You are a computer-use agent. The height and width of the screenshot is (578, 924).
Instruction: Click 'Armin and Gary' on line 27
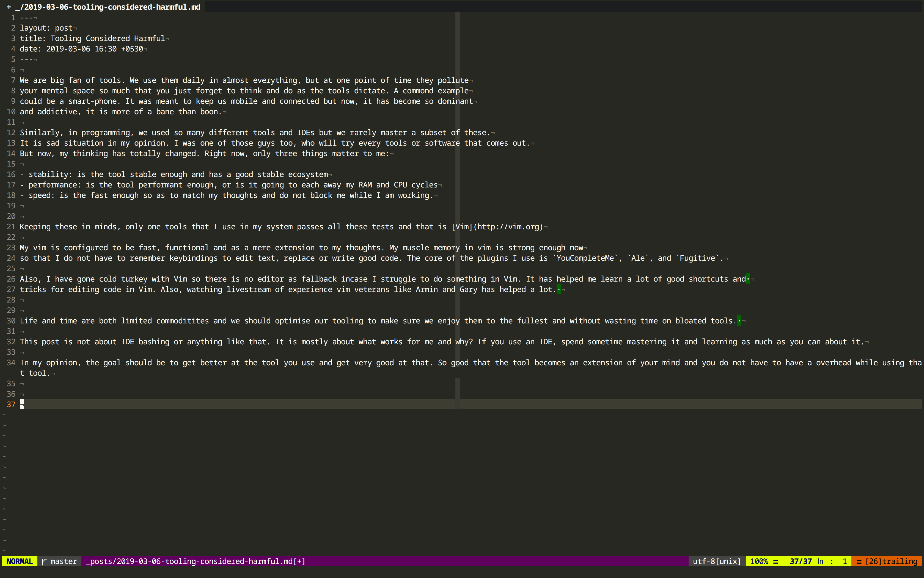click(x=446, y=289)
